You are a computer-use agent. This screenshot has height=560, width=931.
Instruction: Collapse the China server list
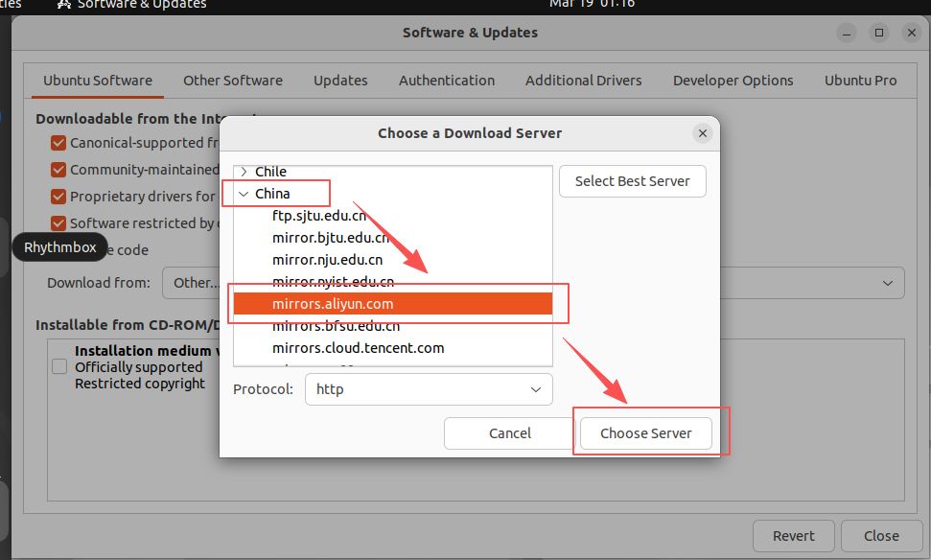[x=244, y=194]
